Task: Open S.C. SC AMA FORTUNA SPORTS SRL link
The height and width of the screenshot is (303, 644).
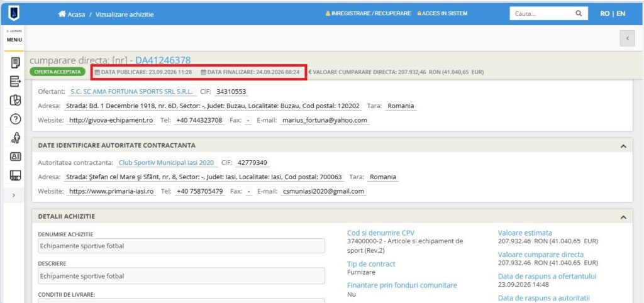Action: tap(131, 92)
